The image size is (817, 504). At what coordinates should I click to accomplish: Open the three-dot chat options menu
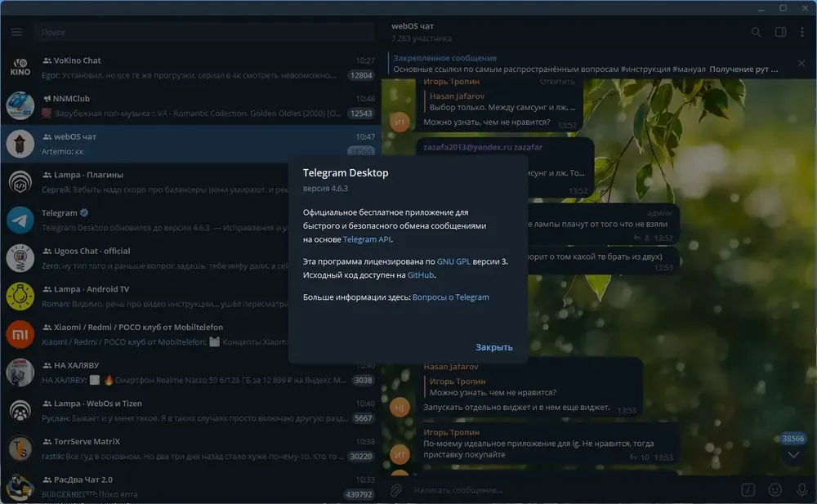[802, 33]
